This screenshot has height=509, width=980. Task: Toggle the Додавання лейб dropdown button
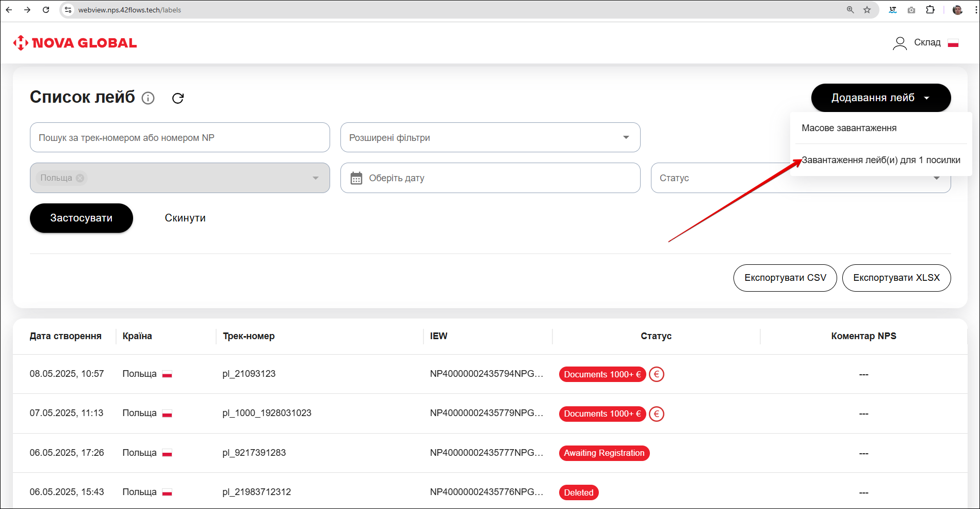pyautogui.click(x=880, y=98)
